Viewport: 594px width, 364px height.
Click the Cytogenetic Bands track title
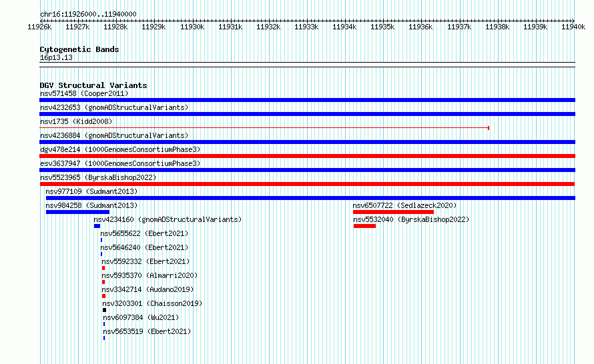pos(79,49)
